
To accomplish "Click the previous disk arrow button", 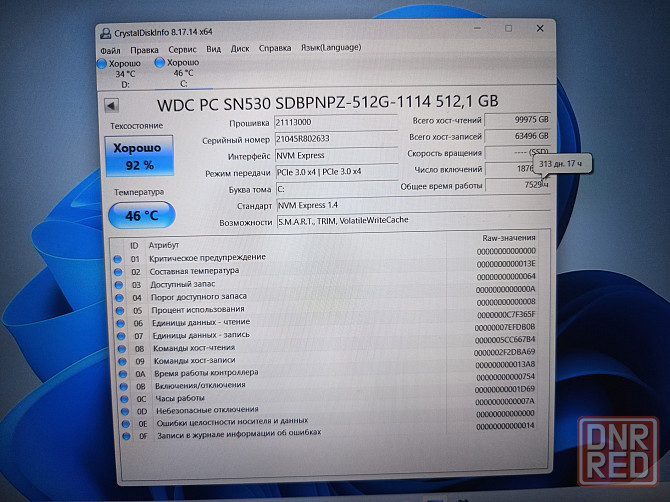I will point(112,106).
